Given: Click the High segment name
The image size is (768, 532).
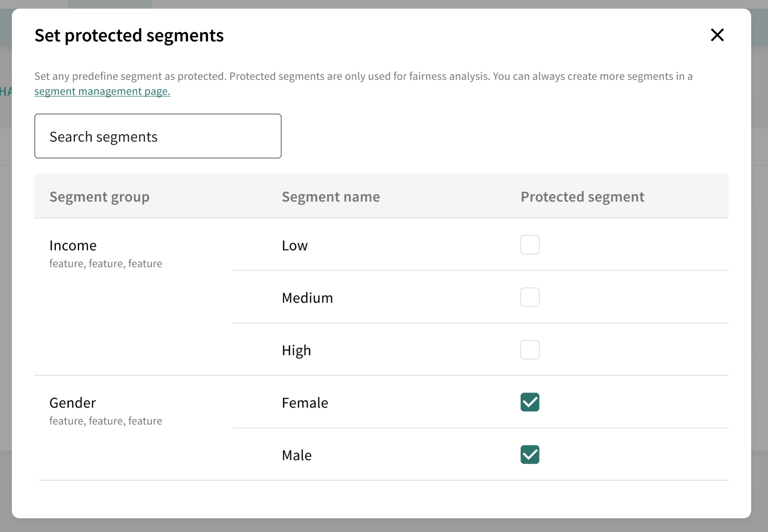Looking at the screenshot, I should pos(296,351).
